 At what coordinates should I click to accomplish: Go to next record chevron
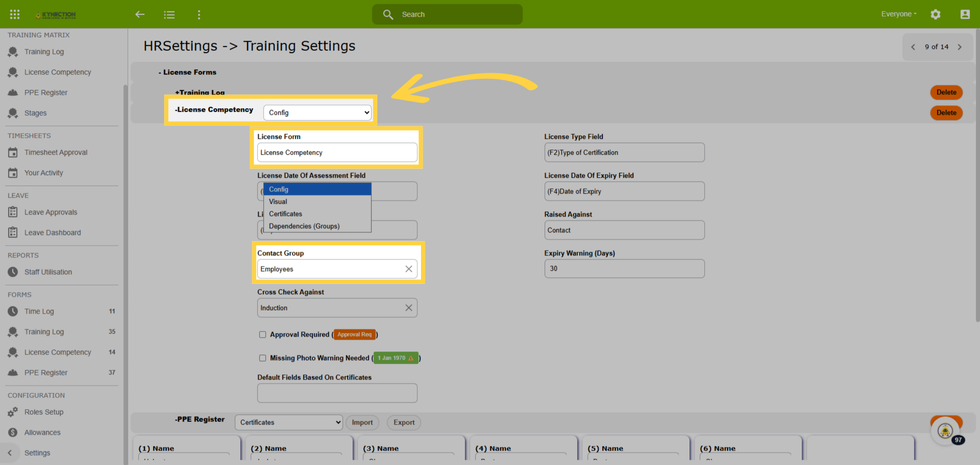tap(960, 47)
